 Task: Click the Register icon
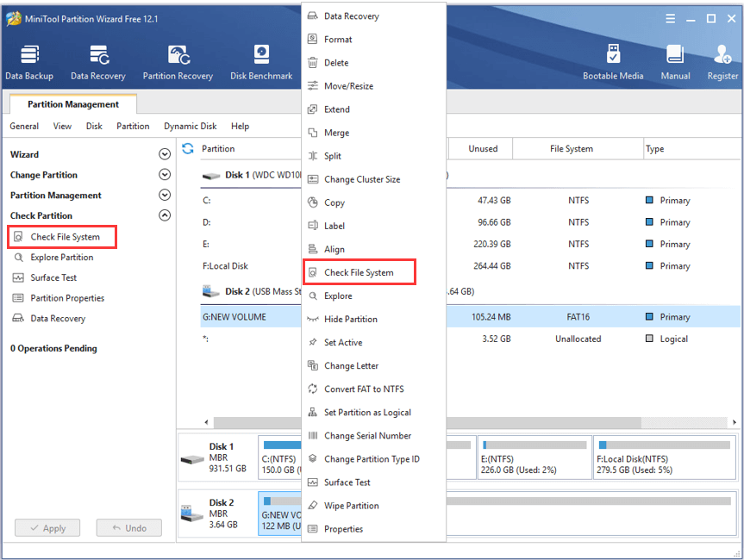(722, 60)
